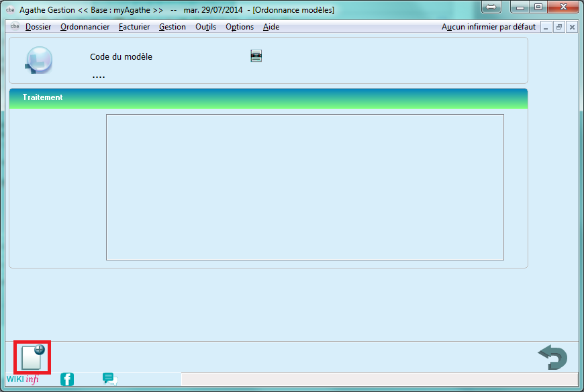Open the Dossier menu

[38, 27]
